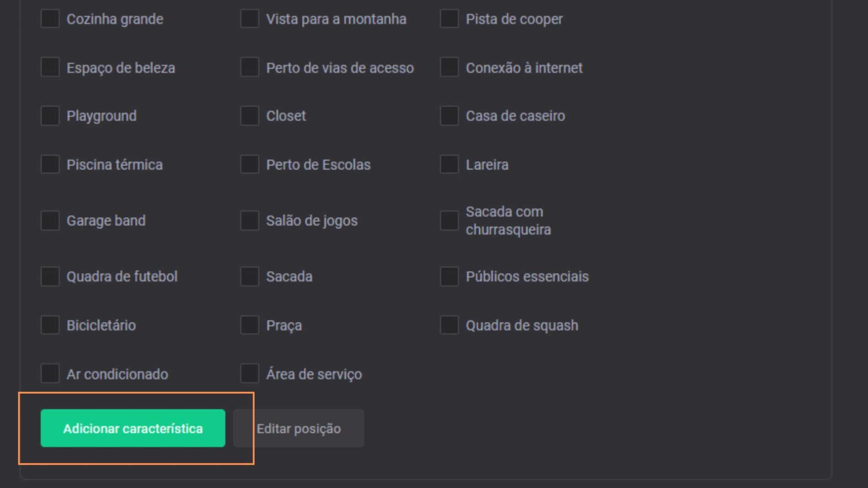Mark the Playground checkbox

point(50,115)
